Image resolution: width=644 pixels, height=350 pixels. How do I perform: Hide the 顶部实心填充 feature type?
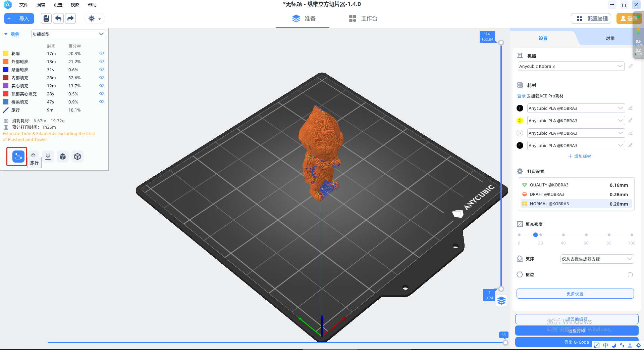(102, 94)
